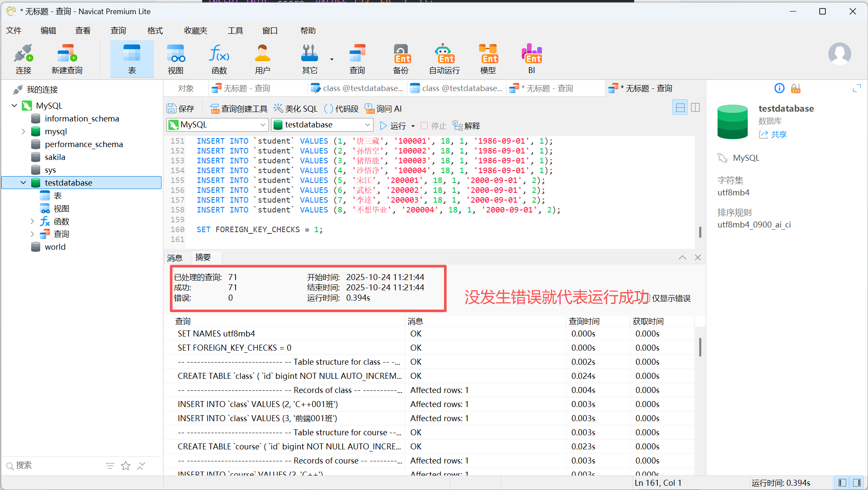Toggle the horizontal split layout button

680,107
